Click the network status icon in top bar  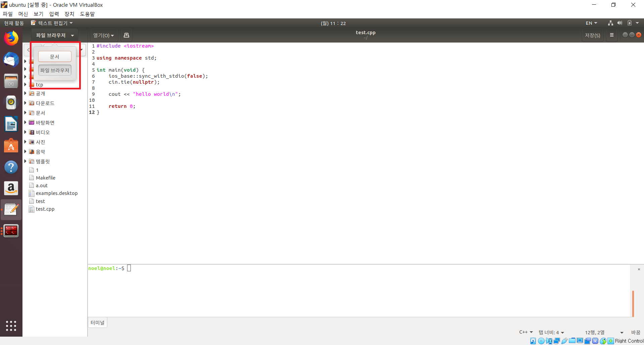click(x=610, y=23)
